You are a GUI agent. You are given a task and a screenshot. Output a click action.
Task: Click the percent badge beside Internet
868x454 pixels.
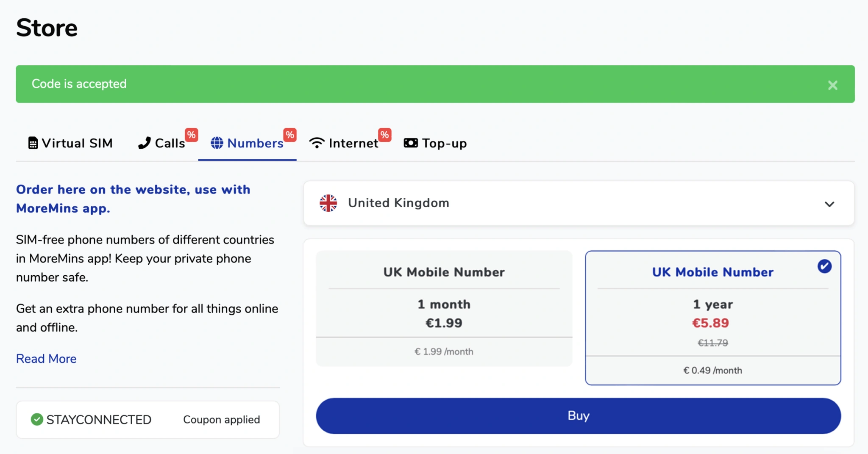384,135
